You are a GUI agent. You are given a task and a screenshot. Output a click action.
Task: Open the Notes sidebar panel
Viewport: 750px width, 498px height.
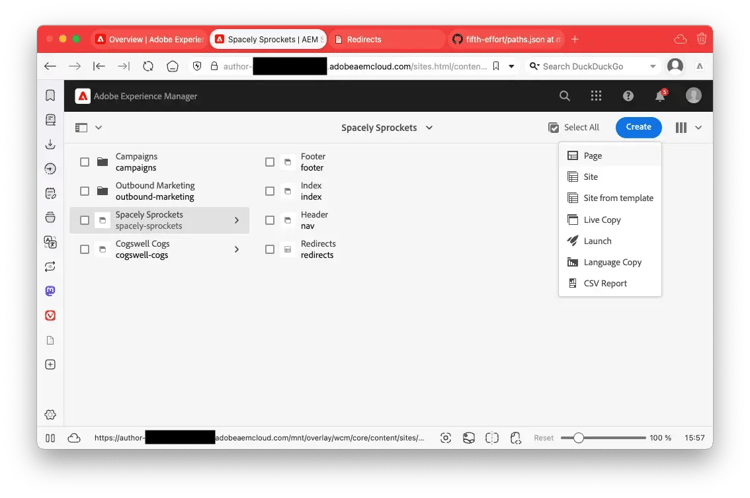50,193
